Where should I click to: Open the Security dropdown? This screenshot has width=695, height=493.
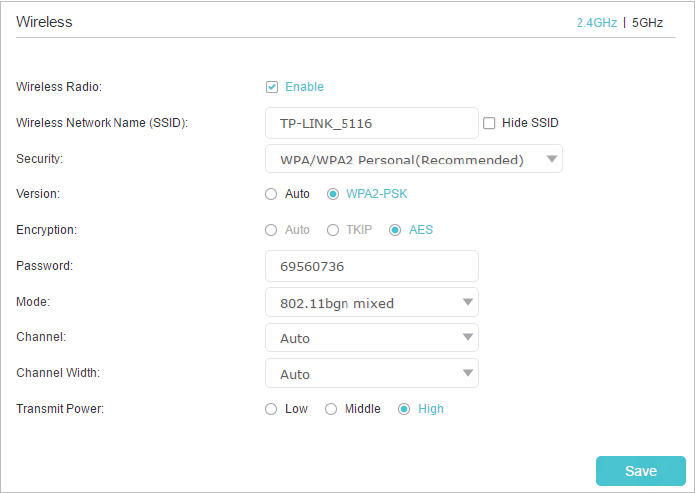click(x=414, y=159)
